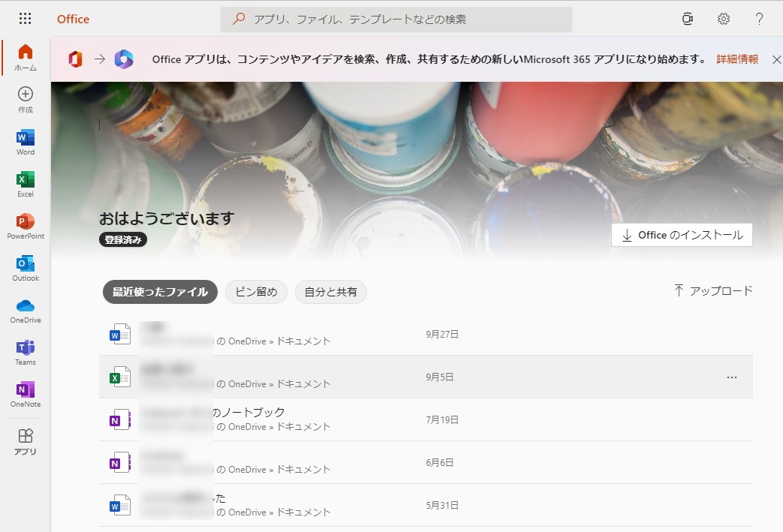This screenshot has width=783, height=532.
Task: Click アップロード to upload a file
Action: (x=713, y=290)
